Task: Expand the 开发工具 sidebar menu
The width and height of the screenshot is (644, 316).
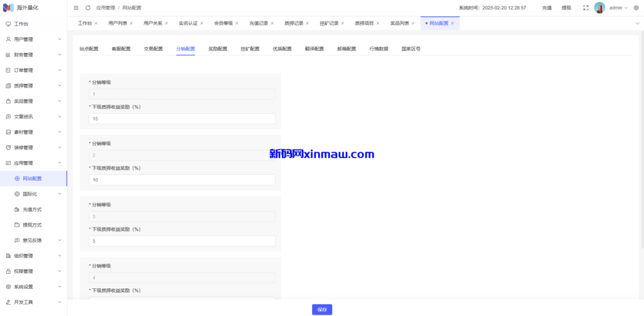Action: 34,302
